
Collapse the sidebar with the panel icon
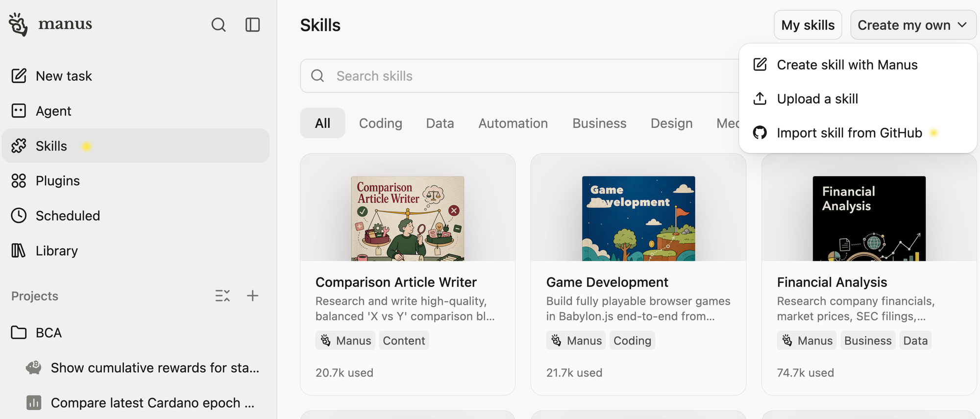coord(252,25)
